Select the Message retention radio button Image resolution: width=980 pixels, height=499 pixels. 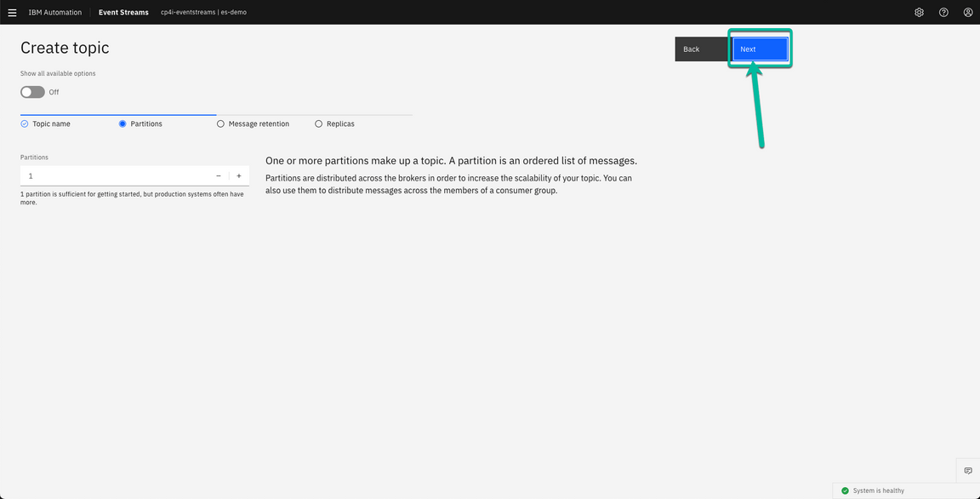(x=220, y=123)
